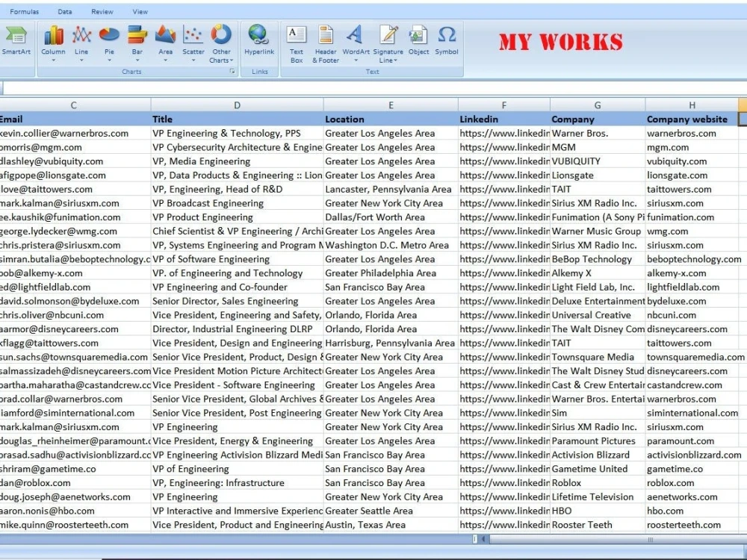Select cell 'Austin, Texas Area'
Image resolution: width=747 pixels, height=560 pixels.
[x=391, y=525]
